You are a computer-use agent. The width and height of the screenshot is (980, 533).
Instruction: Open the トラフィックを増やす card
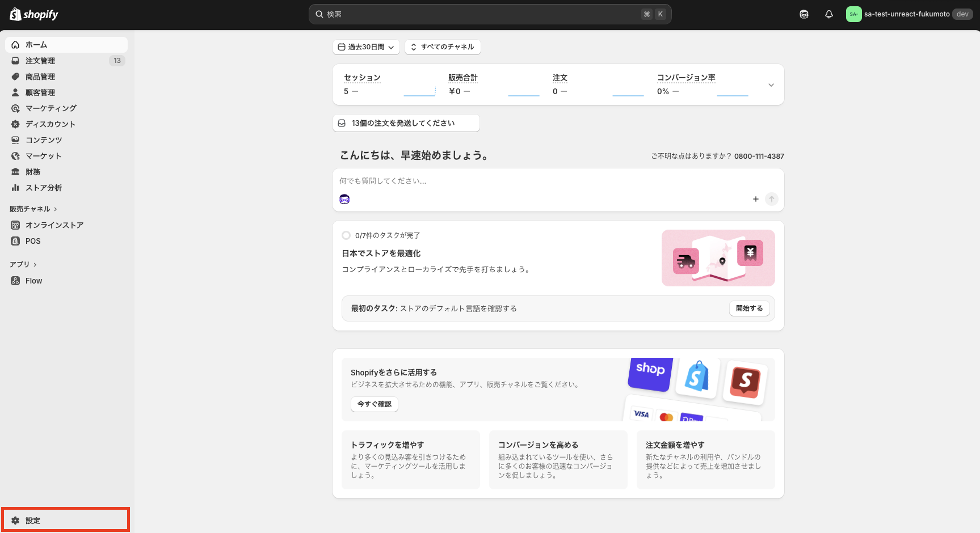[411, 460]
